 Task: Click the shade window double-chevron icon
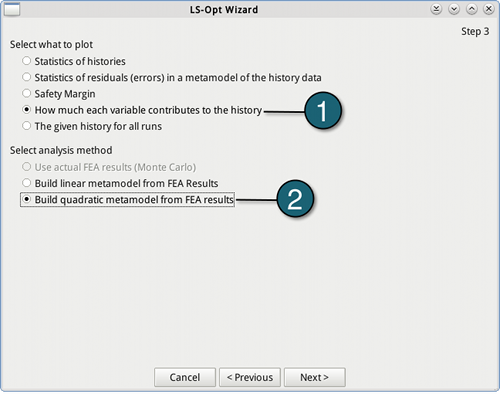coord(436,9)
